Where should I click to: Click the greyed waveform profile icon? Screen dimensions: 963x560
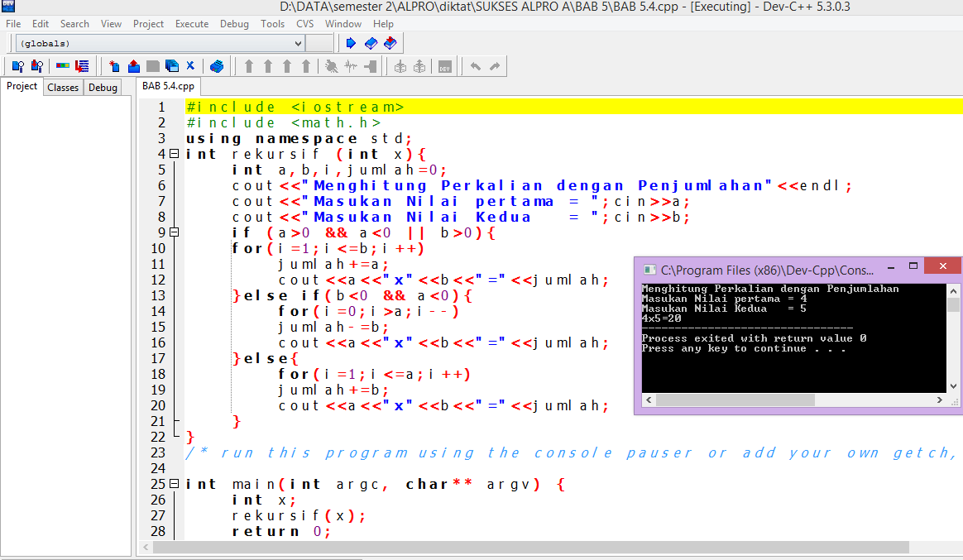click(351, 66)
